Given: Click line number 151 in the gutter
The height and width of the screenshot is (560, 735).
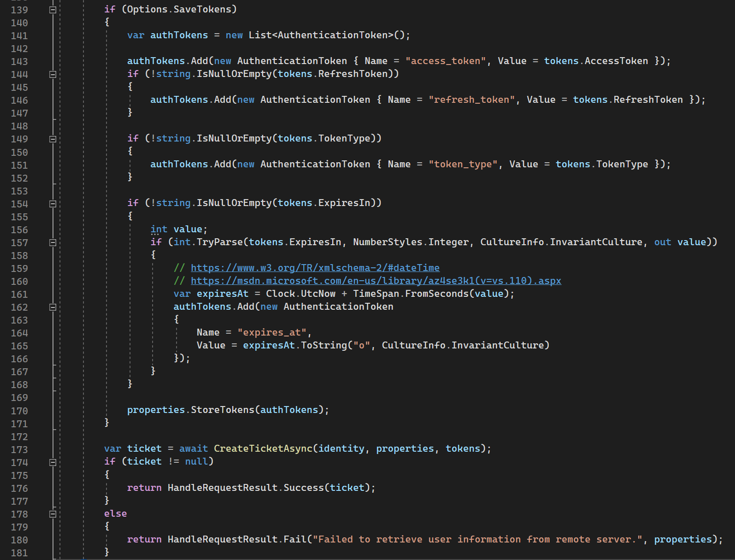Looking at the screenshot, I should [x=19, y=165].
